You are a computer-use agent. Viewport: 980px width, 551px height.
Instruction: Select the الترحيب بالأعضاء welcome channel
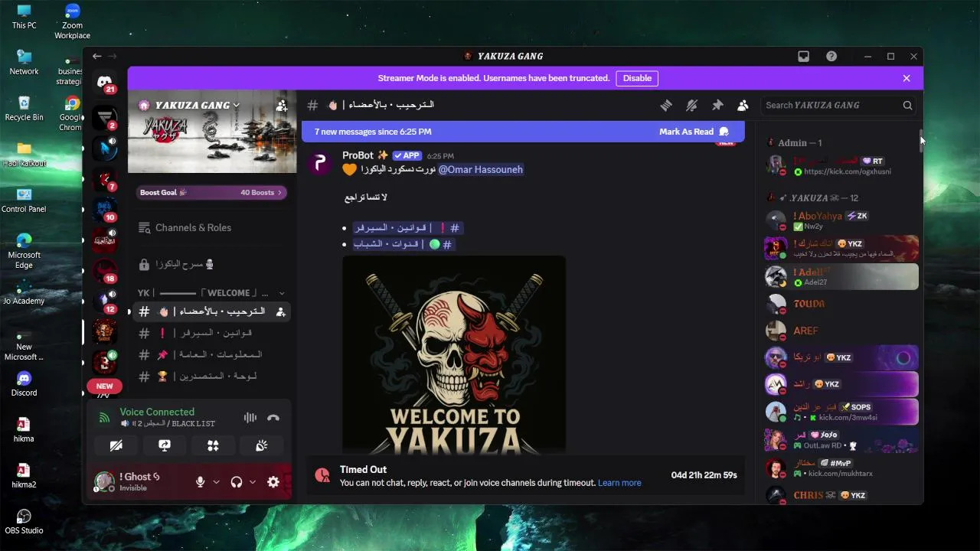[212, 311]
